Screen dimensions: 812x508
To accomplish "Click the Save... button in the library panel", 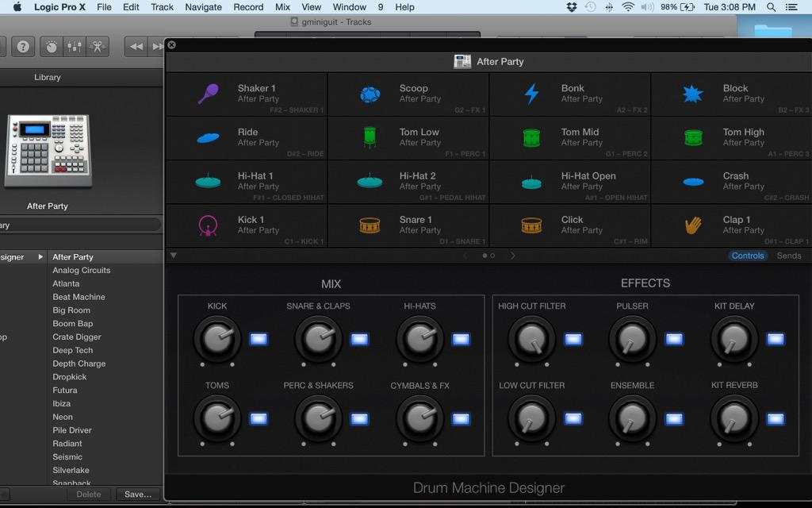I will point(138,494).
